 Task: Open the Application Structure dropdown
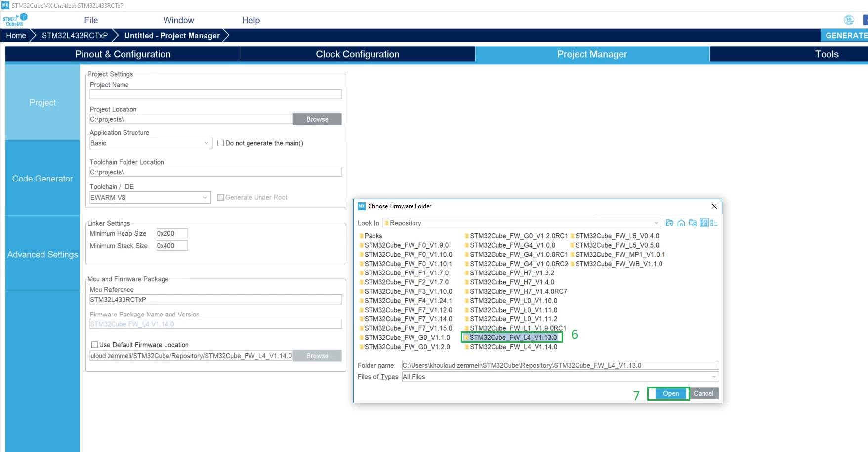(151, 143)
